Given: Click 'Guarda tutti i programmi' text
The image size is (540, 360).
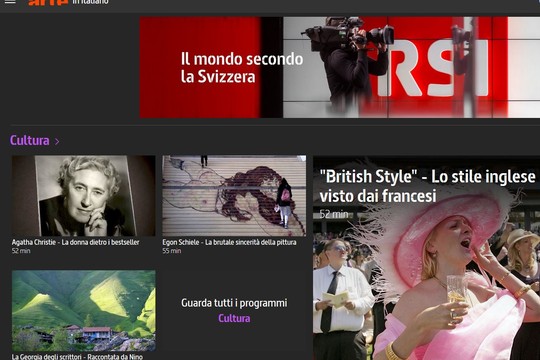Looking at the screenshot, I should (x=234, y=303).
